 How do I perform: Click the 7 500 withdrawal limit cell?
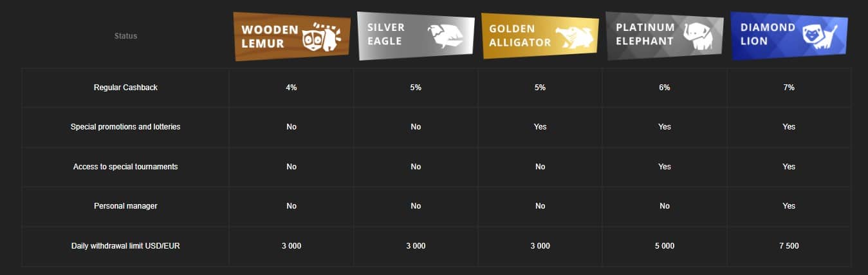tap(789, 246)
